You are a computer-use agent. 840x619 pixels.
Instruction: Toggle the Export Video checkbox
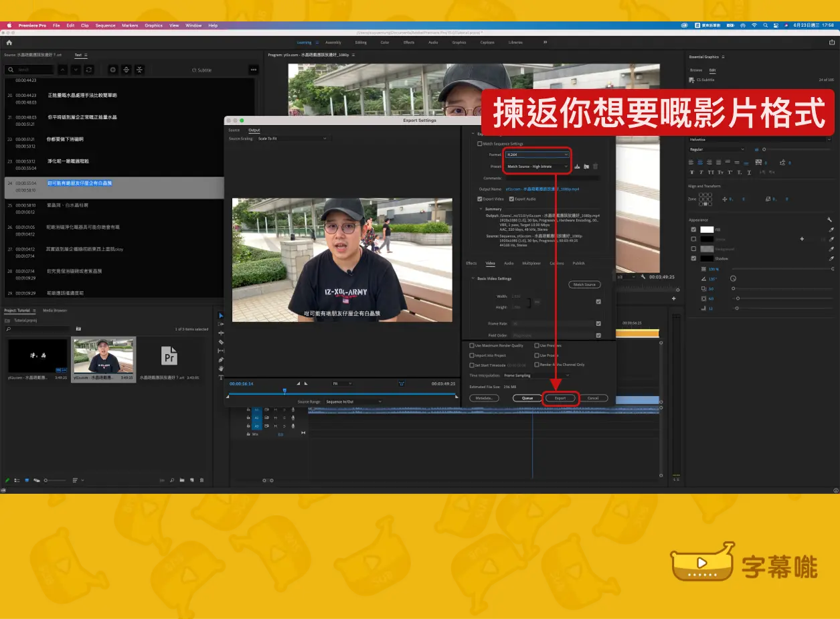point(479,199)
